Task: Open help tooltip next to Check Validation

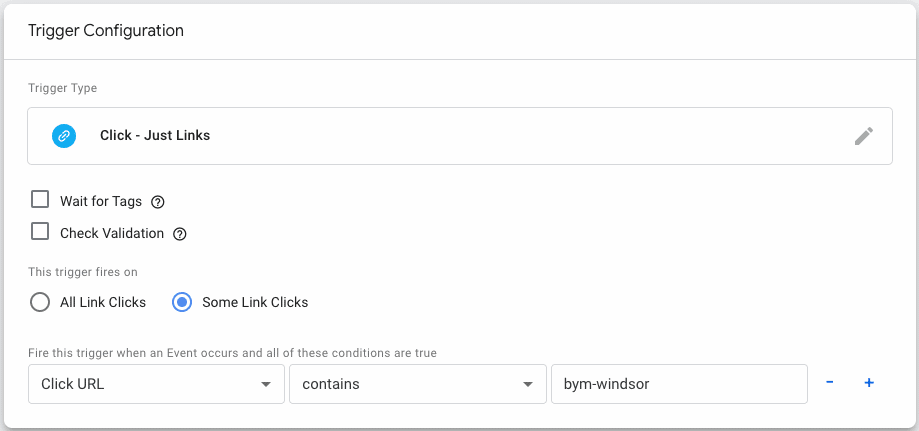Action: 180,234
